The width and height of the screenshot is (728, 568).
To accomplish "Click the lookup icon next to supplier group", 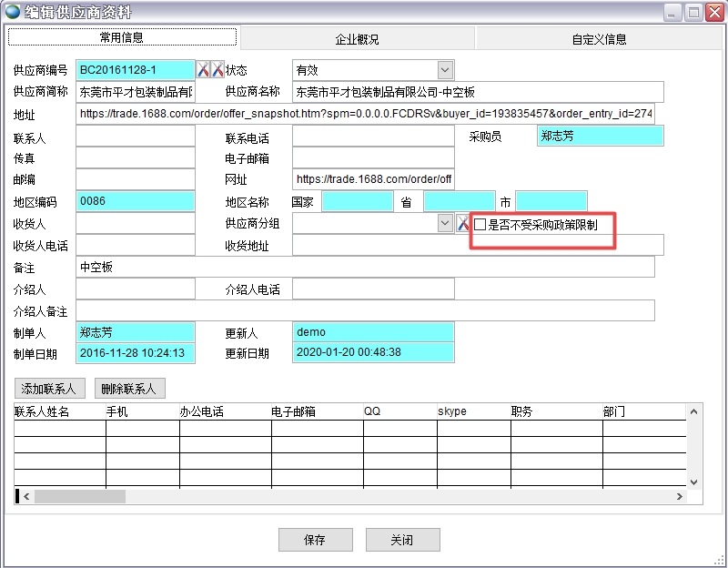I will pyautogui.click(x=463, y=222).
